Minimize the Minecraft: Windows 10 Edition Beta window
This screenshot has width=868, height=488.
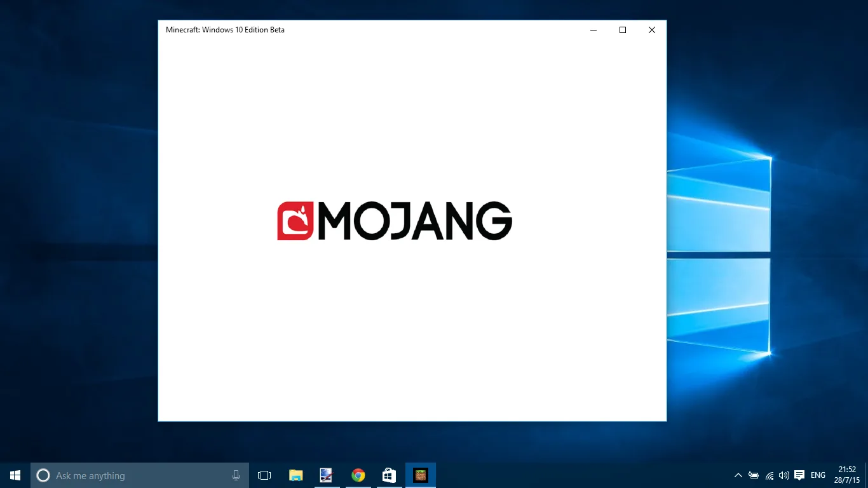pos(593,30)
